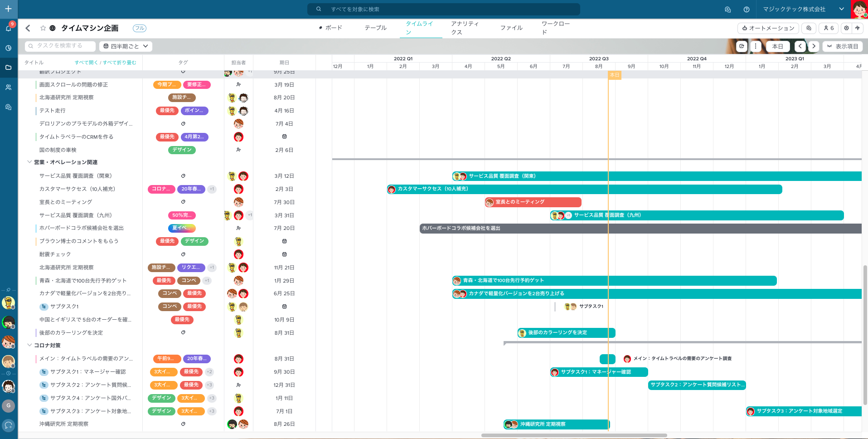Star the タイムマシン企画 project as favorite
Viewport: 868px width, 439px height.
coord(43,28)
